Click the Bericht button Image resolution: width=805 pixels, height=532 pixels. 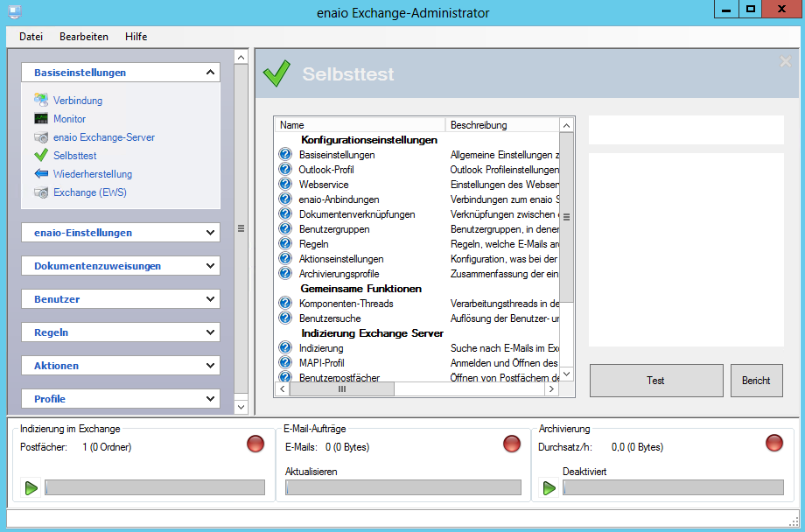pyautogui.click(x=756, y=381)
